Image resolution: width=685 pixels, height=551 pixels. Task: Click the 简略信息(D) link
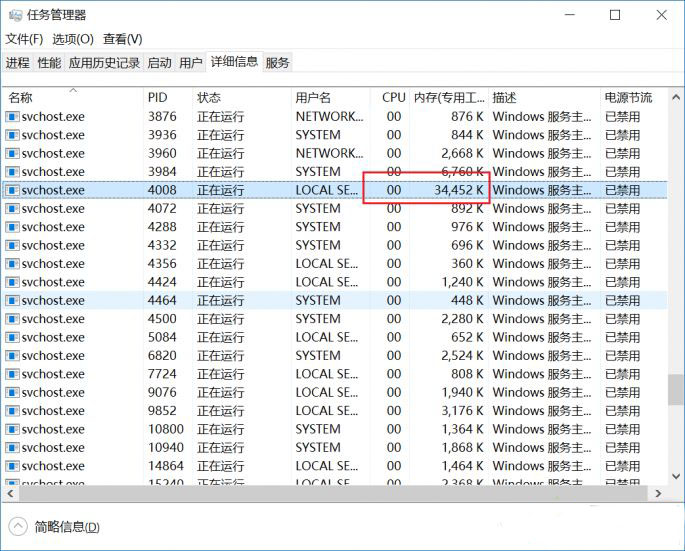coord(67,527)
